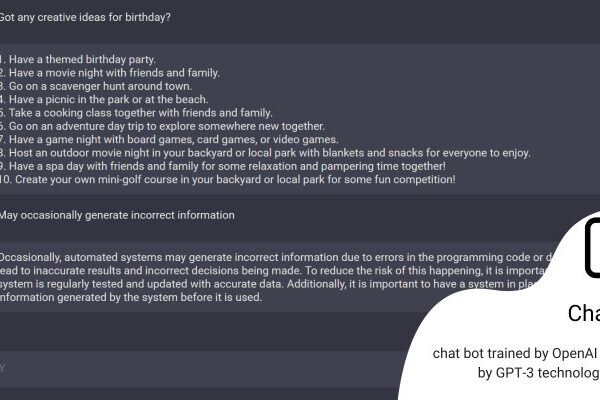The width and height of the screenshot is (600, 400).
Task: Click the "Create your own mini-golf course" line
Action: pos(228,180)
